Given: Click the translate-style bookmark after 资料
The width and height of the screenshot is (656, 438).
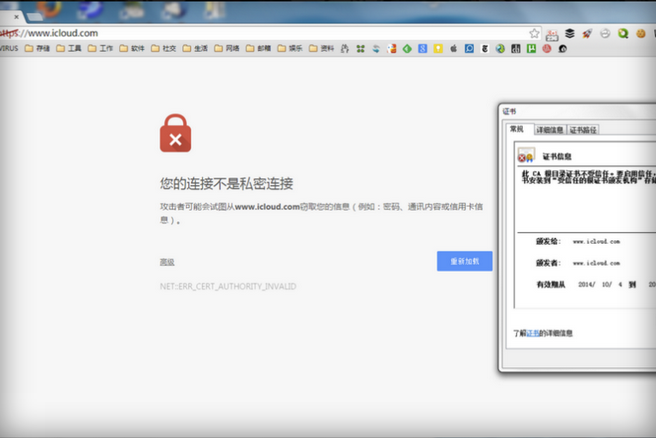Looking at the screenshot, I should coord(345,49).
